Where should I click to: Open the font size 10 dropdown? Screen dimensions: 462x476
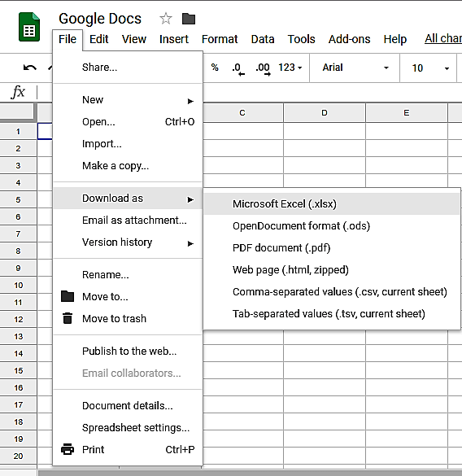(x=429, y=68)
